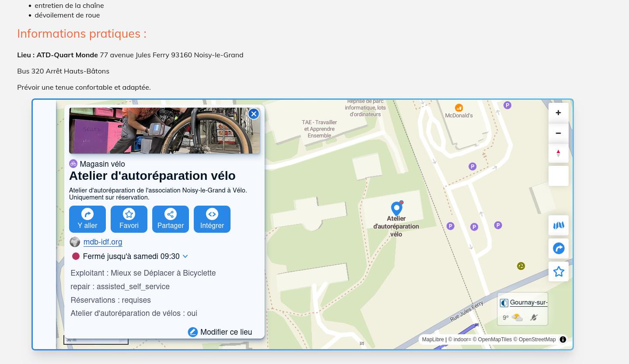Share the place via 'Partager'

click(171, 219)
